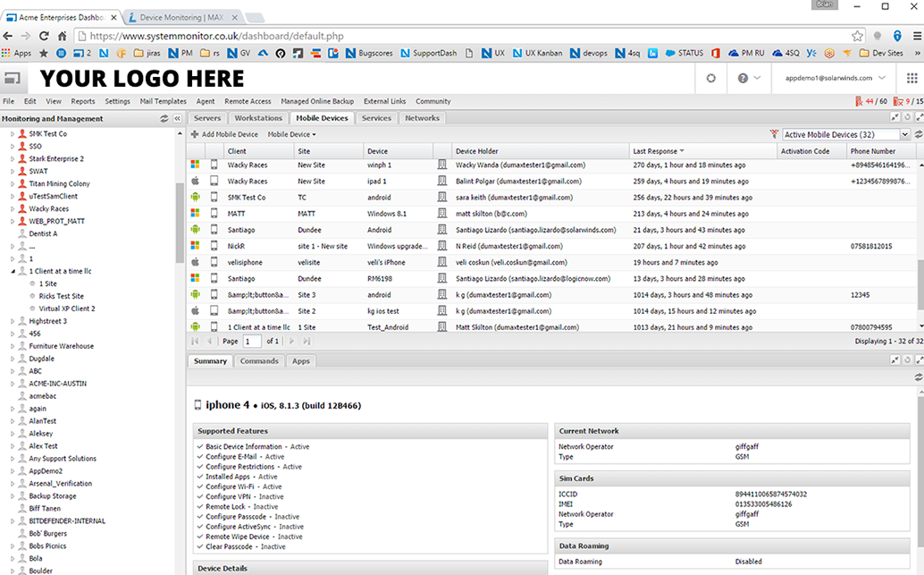Collapse the 1 Client at a time llc node
The height and width of the screenshot is (575, 924).
click(13, 271)
